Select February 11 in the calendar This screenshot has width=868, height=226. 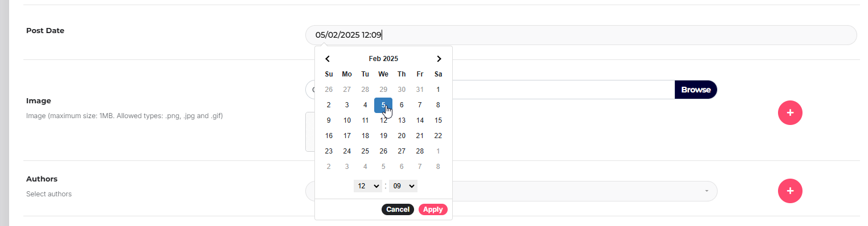pos(365,120)
